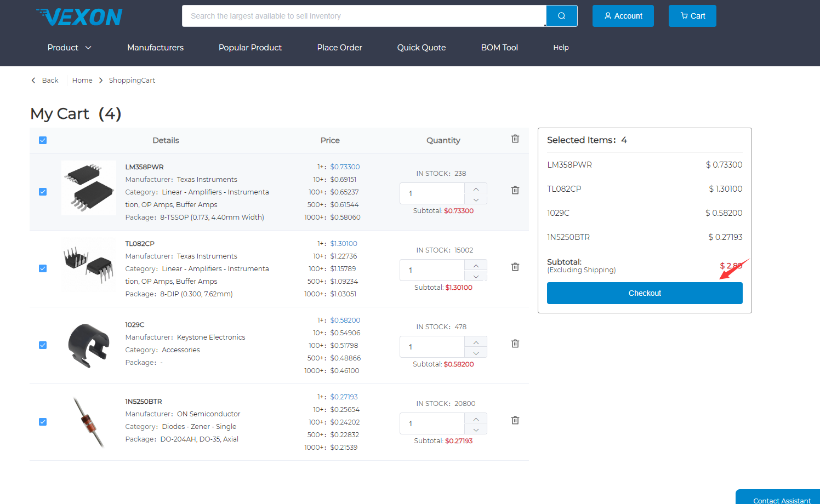The height and width of the screenshot is (504, 820).
Task: Open the LM358PWR product thumbnail
Action: (89, 188)
